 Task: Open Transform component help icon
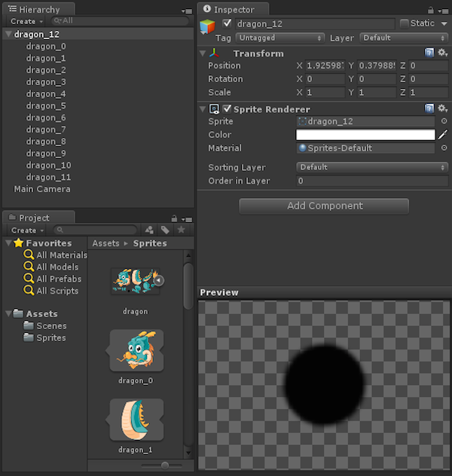tap(429, 53)
